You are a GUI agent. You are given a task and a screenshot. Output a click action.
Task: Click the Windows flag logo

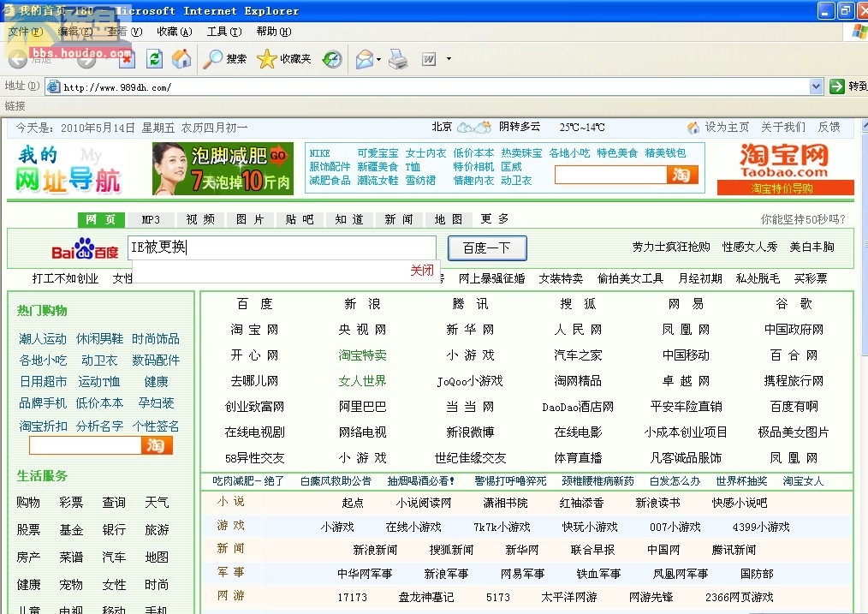[x=859, y=32]
